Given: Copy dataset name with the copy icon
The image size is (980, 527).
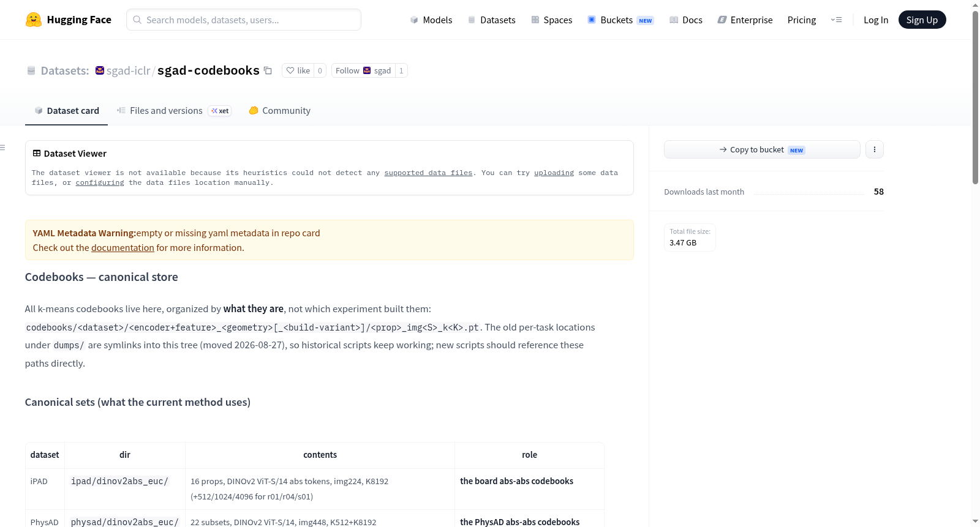Looking at the screenshot, I should point(268,70).
